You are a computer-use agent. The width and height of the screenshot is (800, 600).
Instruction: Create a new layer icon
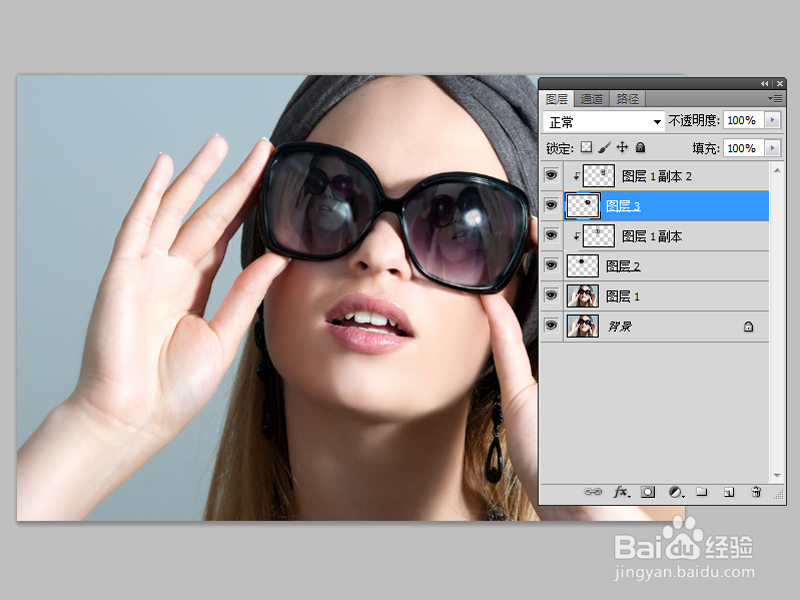(729, 492)
